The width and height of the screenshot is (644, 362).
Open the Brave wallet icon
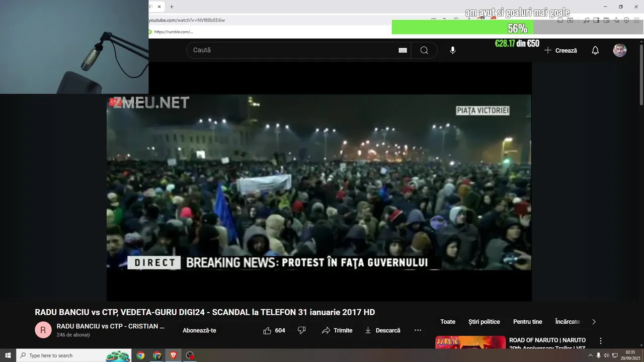click(x=606, y=20)
